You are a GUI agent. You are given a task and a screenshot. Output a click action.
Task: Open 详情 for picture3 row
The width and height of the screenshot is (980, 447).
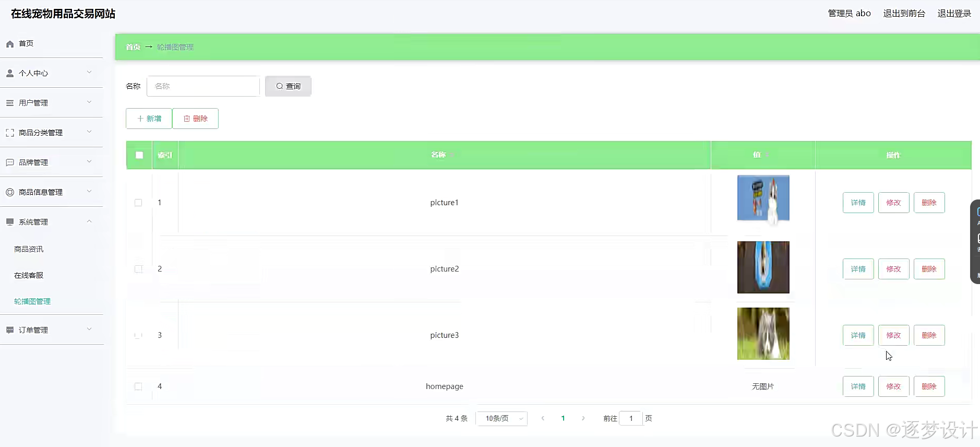tap(858, 335)
